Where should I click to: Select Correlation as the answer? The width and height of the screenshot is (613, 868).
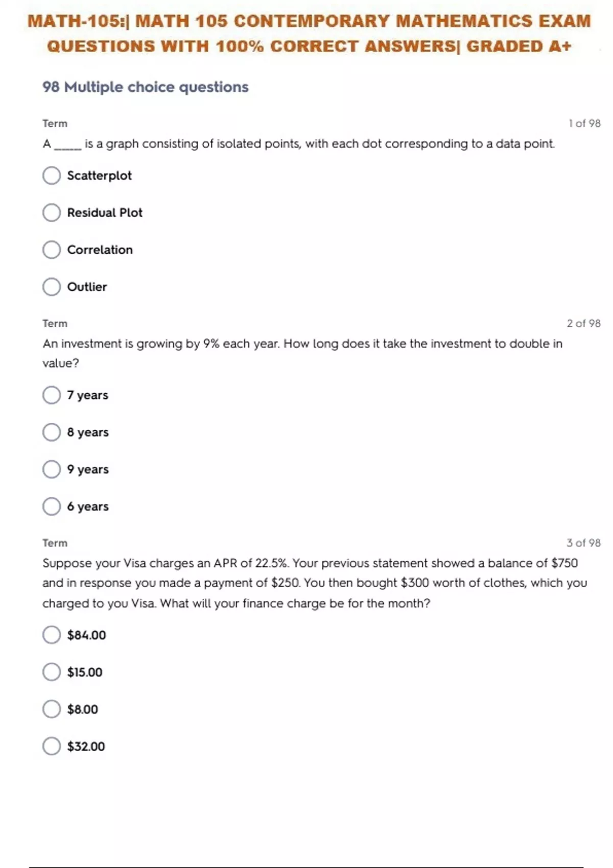pos(52,250)
